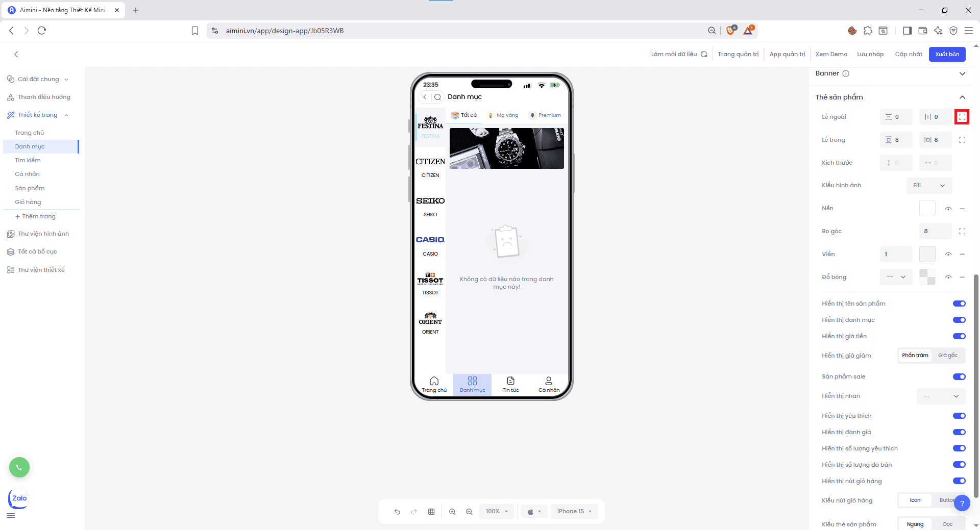Click the green phone call button

[x=19, y=467]
